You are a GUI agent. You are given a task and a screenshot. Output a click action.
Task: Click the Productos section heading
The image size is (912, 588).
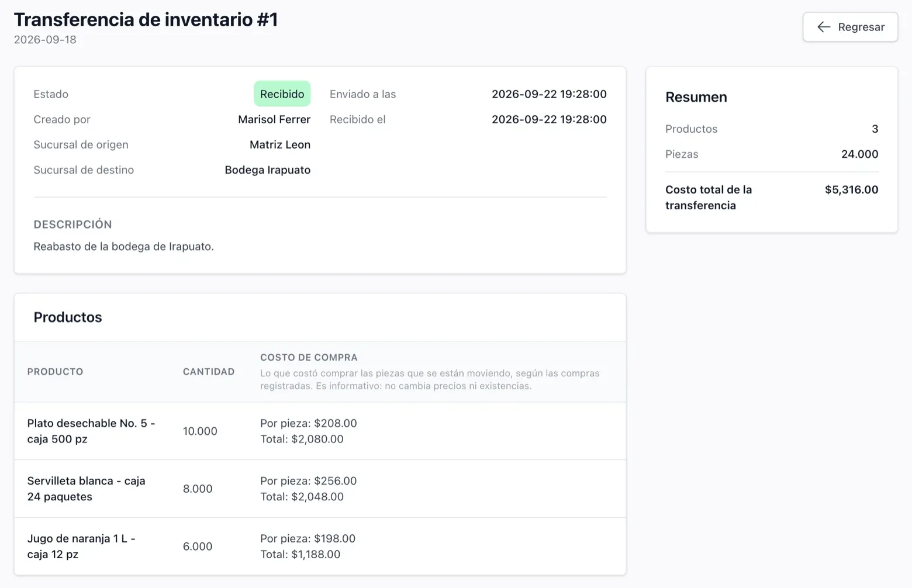[68, 317]
